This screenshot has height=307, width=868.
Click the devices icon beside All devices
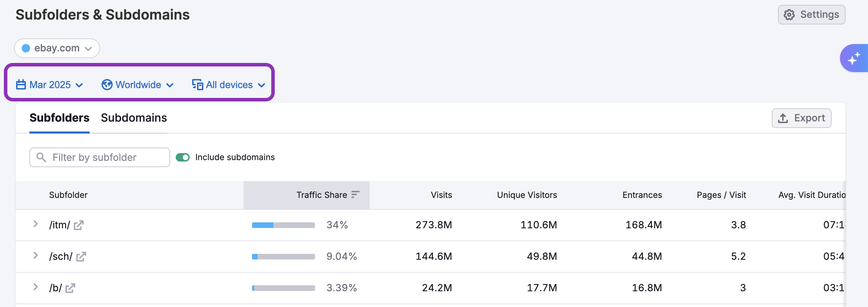[x=197, y=85]
